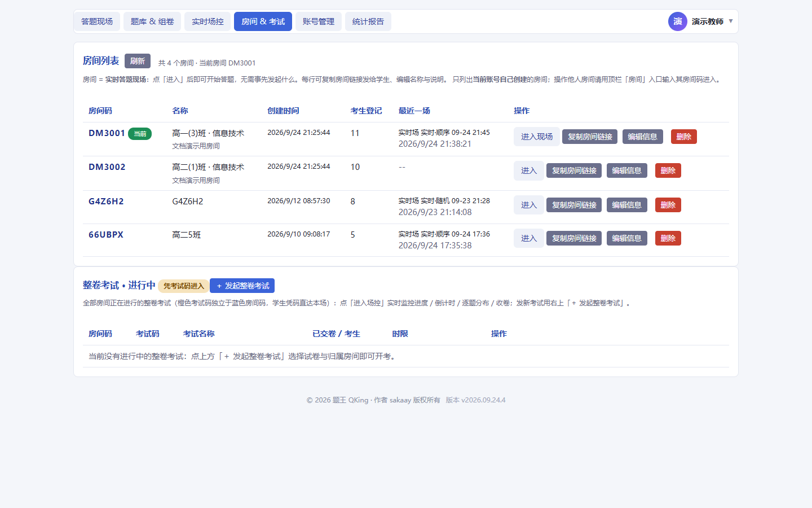Viewport: 812px width, 508px height.
Task: Click the 考试码 column header
Action: click(148, 334)
